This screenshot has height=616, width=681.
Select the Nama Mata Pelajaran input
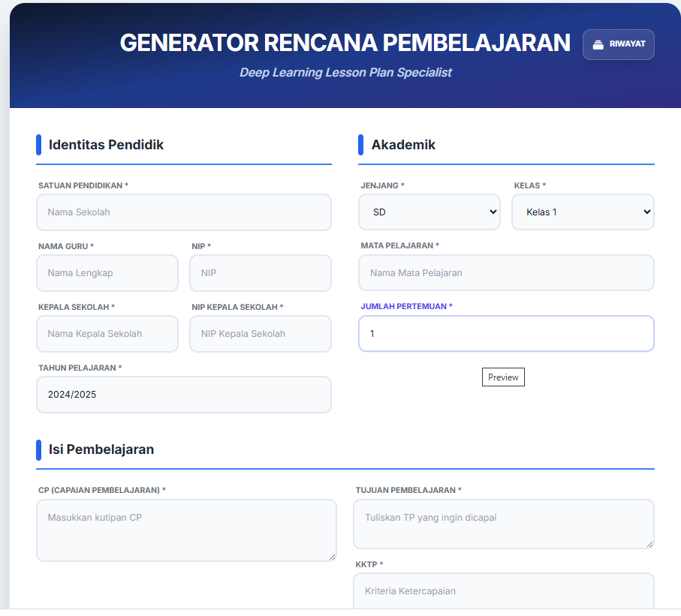click(x=506, y=273)
